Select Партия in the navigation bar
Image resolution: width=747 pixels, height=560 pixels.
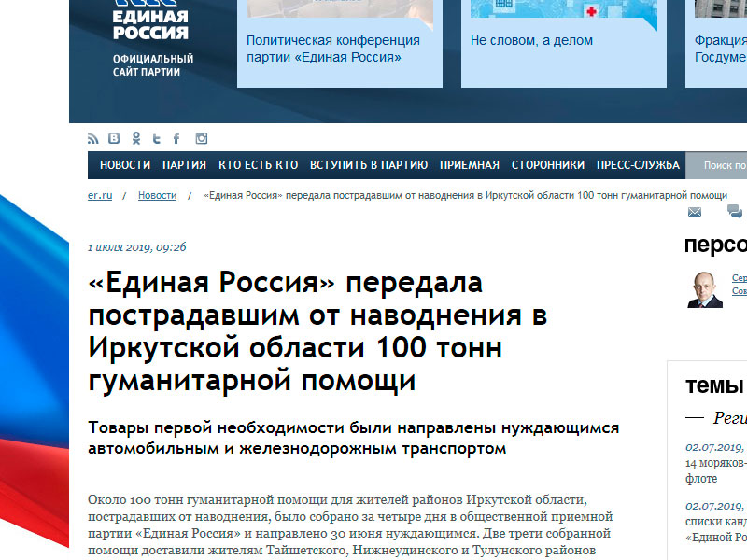click(184, 165)
